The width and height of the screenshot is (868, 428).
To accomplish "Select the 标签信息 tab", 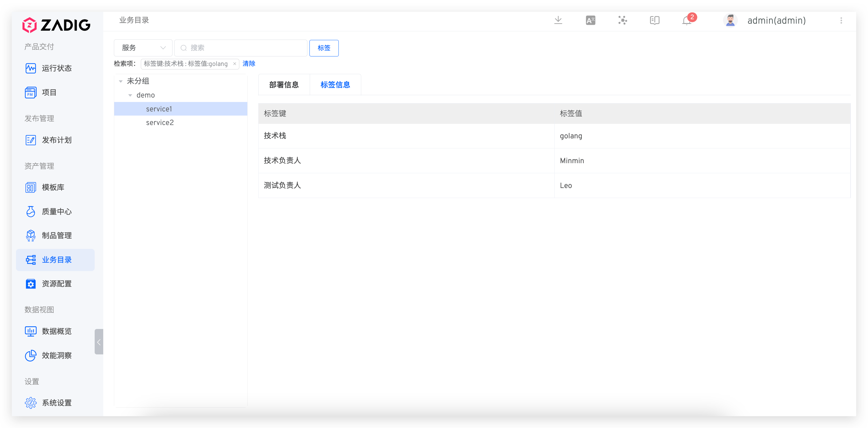I will coord(335,85).
